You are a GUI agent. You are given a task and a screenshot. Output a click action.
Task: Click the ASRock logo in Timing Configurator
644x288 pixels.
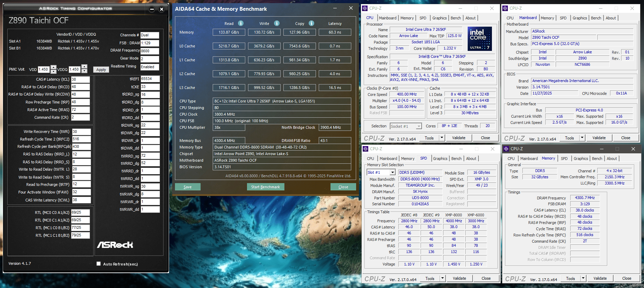coord(115,245)
